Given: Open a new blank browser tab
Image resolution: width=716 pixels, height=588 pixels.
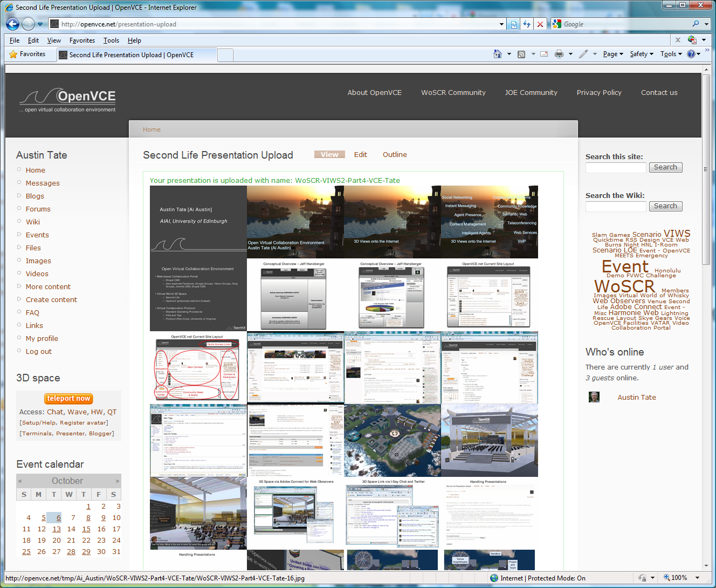Looking at the screenshot, I should (x=225, y=54).
